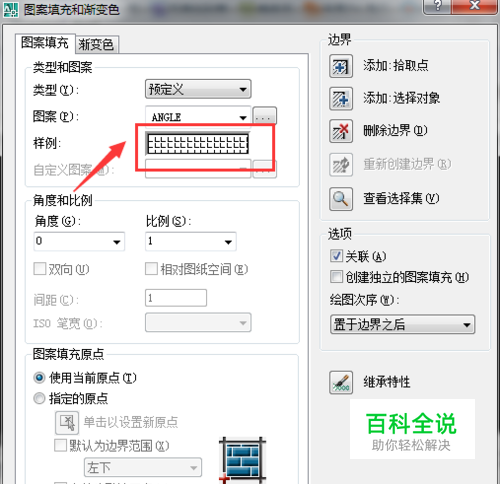Click the dialog help question mark button
The image size is (500, 484).
click(x=438, y=6)
